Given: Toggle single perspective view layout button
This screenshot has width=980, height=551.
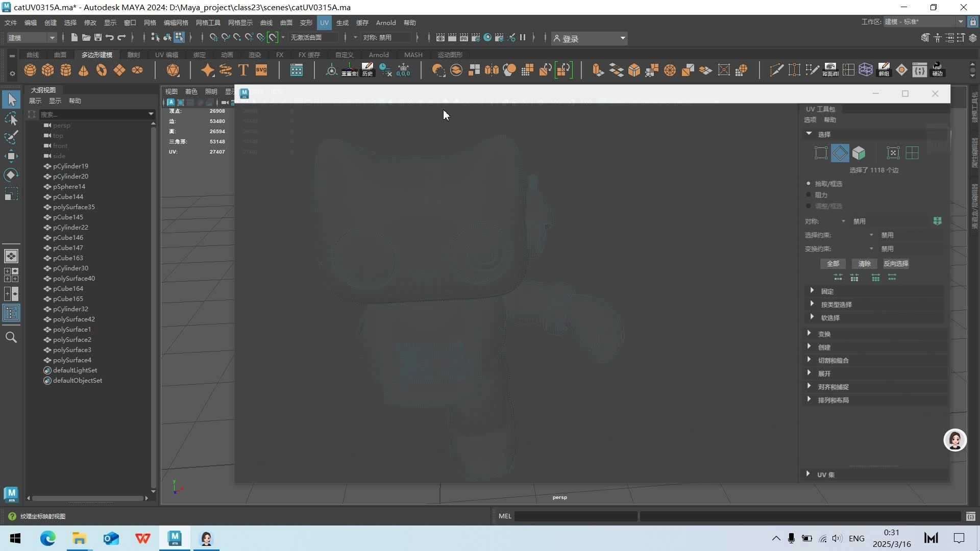Looking at the screenshot, I should [11, 256].
